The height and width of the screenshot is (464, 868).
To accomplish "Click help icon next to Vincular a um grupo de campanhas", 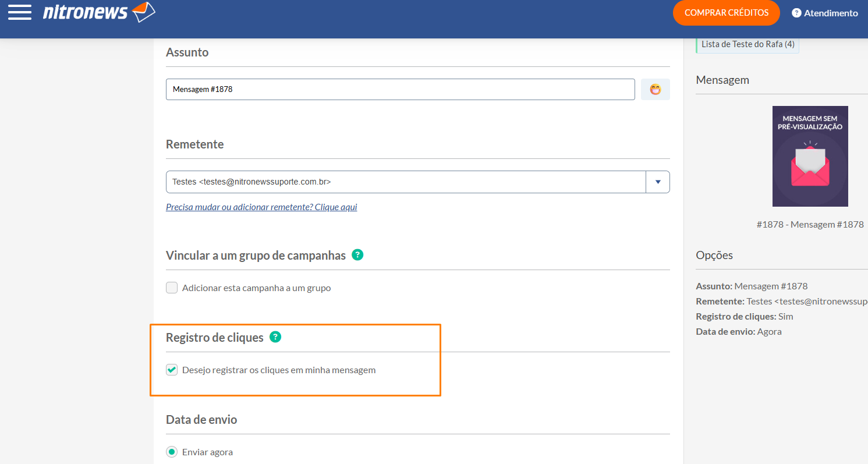I will (x=357, y=255).
